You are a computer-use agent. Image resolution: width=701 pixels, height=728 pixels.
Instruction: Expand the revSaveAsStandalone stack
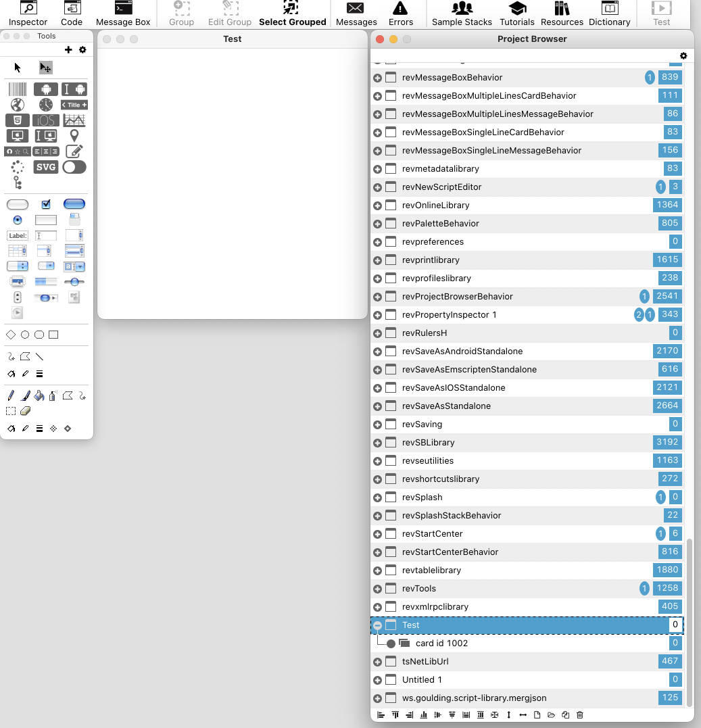click(377, 406)
